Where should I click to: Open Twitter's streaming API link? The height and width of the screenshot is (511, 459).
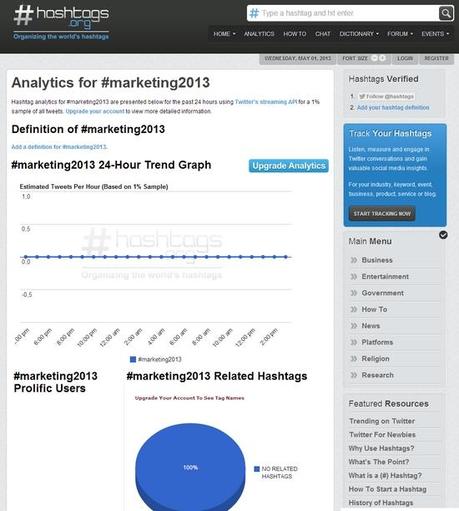[x=266, y=102]
